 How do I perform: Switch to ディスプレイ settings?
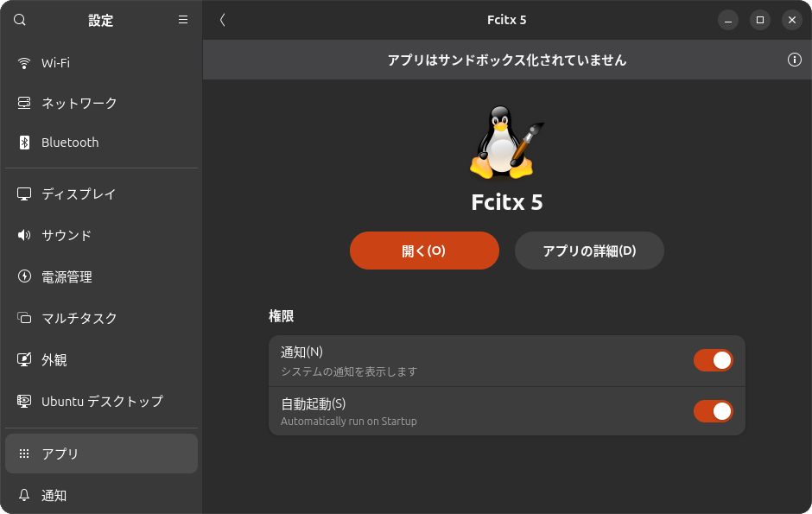coord(102,194)
